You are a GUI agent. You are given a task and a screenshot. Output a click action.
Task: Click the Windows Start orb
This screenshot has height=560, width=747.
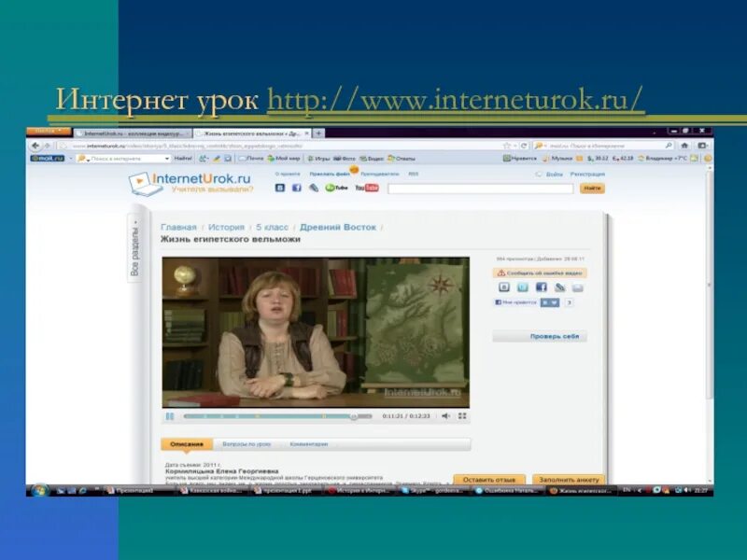click(x=39, y=490)
